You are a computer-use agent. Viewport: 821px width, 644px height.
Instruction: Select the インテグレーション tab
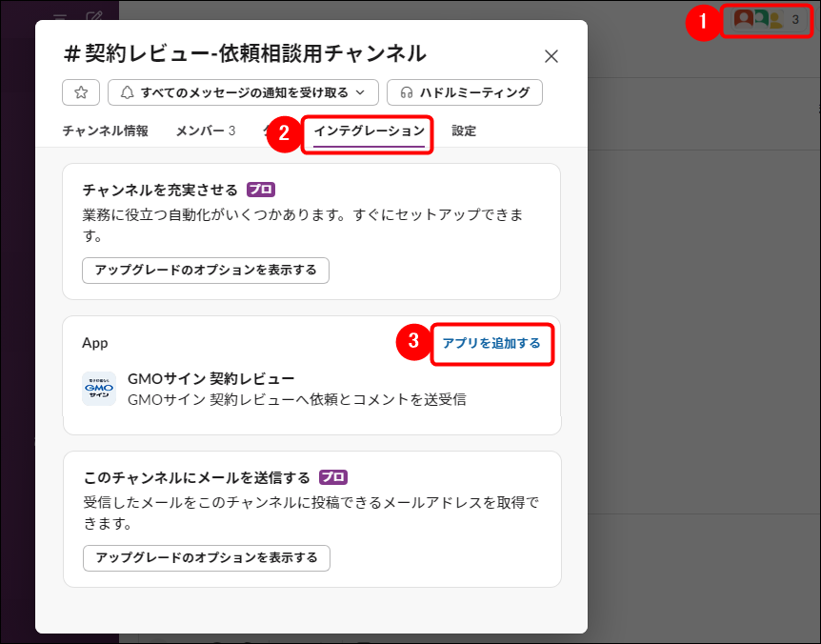pyautogui.click(x=367, y=131)
